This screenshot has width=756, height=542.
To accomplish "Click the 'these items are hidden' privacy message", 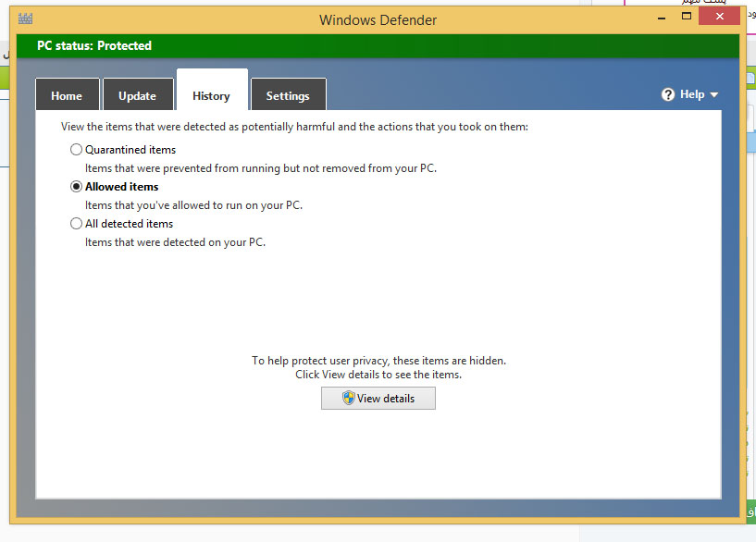I will click(378, 361).
